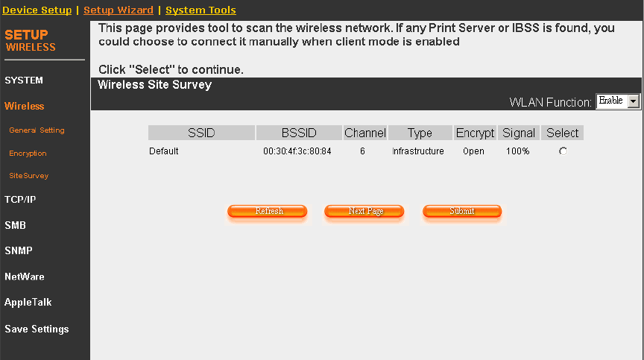This screenshot has width=644, height=360.
Task: Submit the wireless site survey selection
Action: click(x=462, y=212)
